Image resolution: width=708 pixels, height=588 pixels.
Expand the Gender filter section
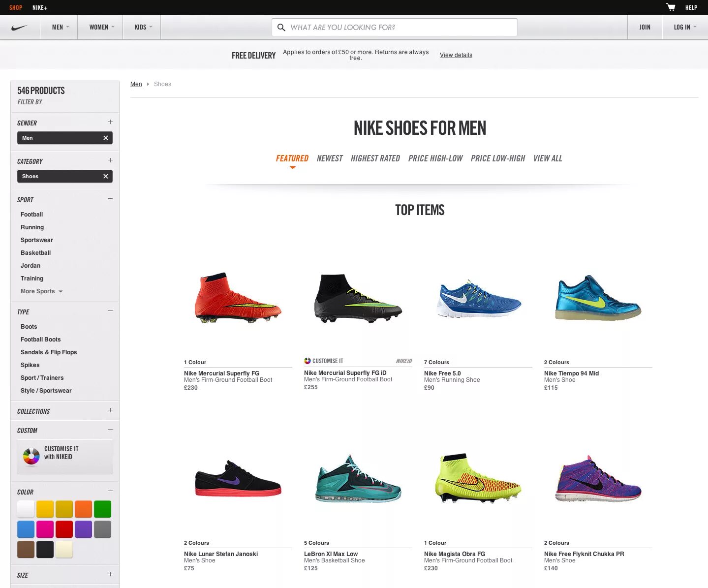pyautogui.click(x=110, y=122)
